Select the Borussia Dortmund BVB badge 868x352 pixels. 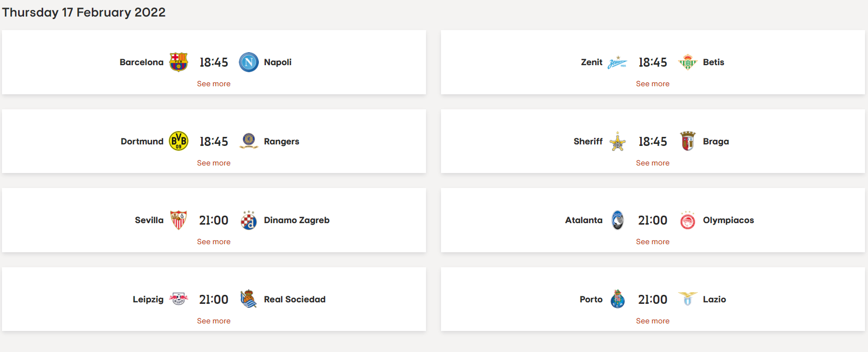click(179, 141)
